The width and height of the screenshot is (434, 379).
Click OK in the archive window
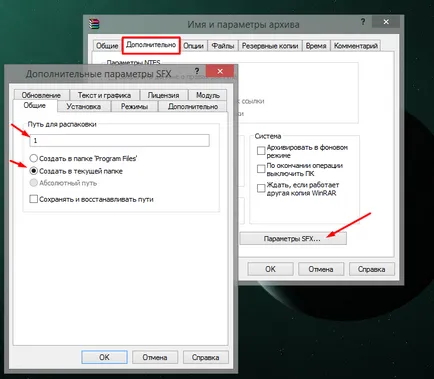270,269
